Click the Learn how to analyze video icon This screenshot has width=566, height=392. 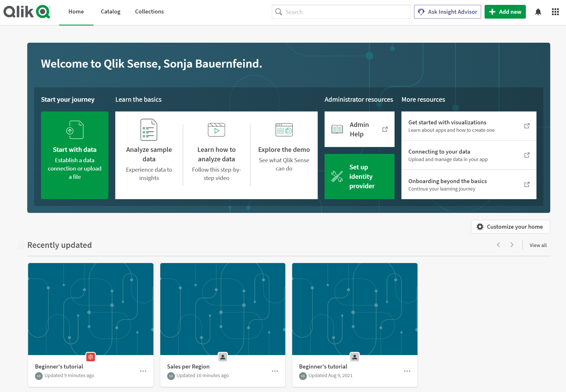click(x=216, y=130)
